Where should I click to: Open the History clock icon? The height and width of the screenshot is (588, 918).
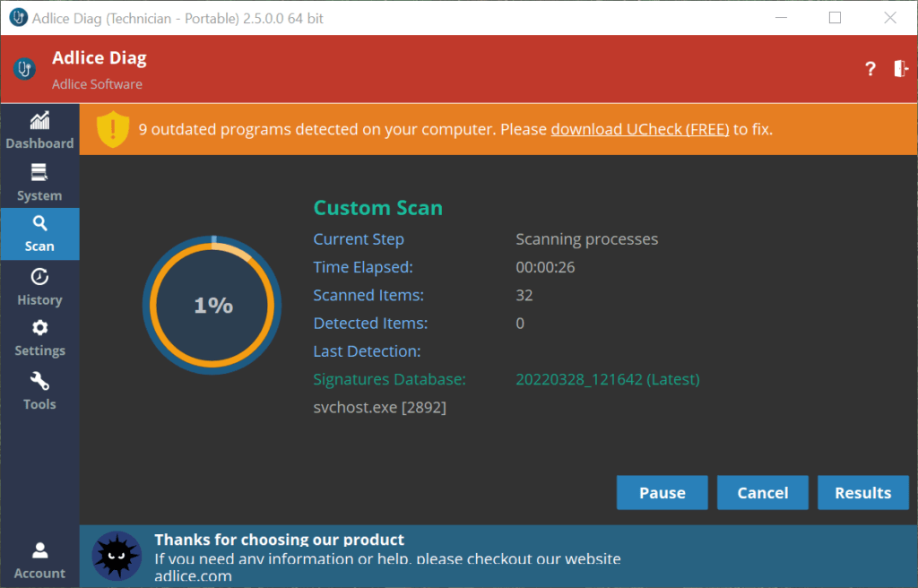pos(39,276)
